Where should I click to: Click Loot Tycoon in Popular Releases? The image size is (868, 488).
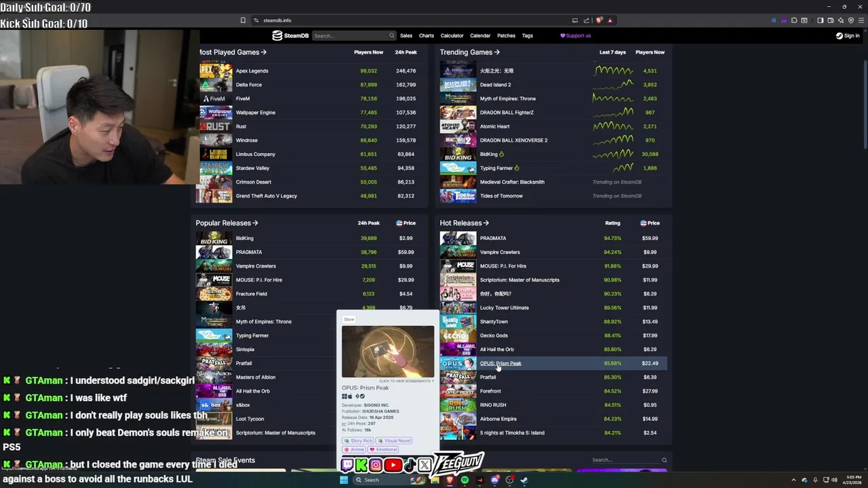tap(250, 419)
